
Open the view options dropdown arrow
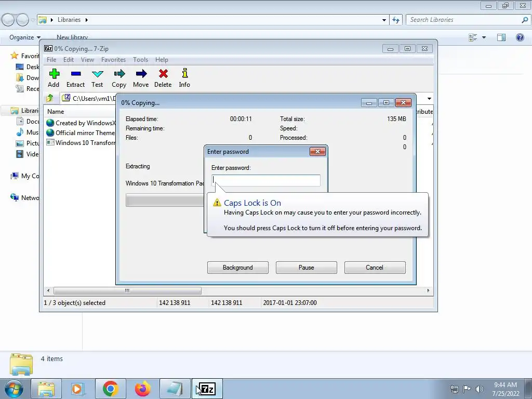click(484, 37)
